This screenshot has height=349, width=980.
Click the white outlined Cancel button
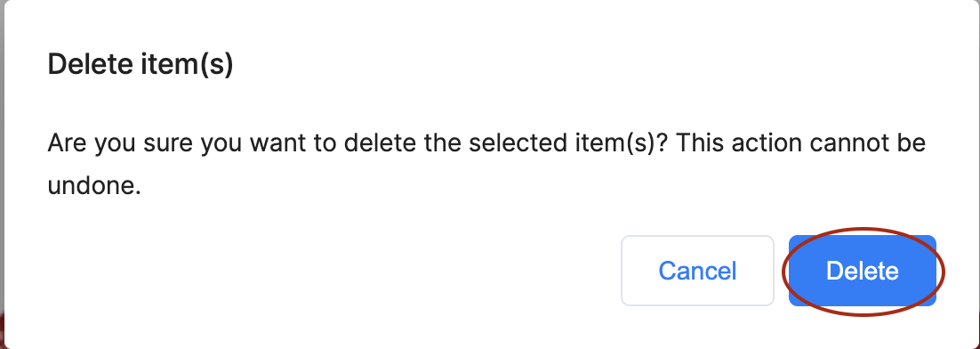click(x=697, y=271)
